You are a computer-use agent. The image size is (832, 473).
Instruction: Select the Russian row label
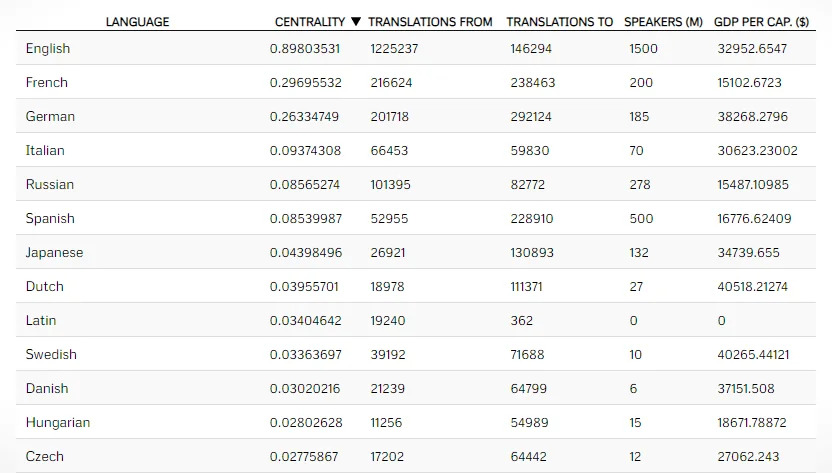click(x=49, y=185)
